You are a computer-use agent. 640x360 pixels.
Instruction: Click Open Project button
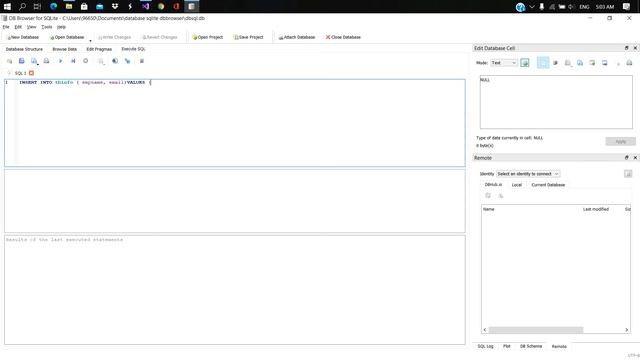point(208,37)
